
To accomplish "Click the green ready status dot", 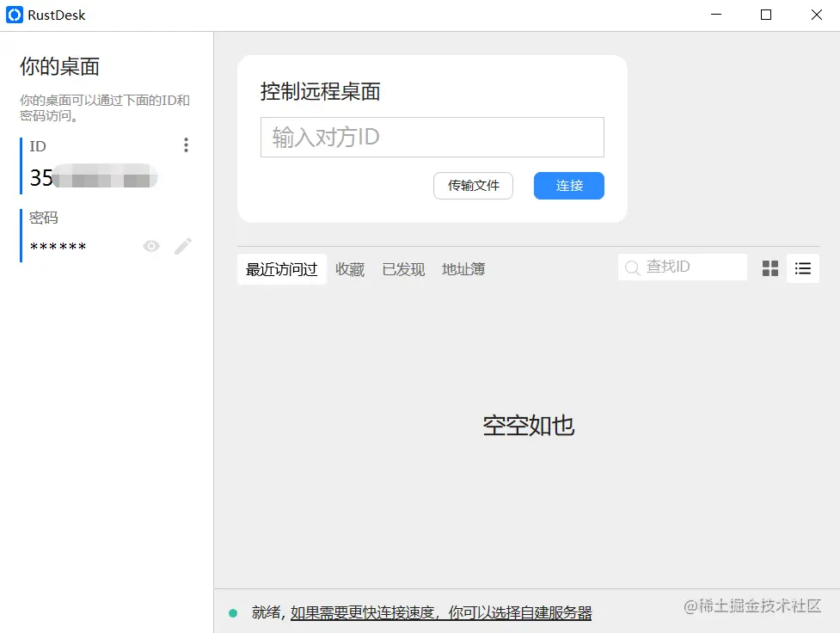I will click(233, 612).
